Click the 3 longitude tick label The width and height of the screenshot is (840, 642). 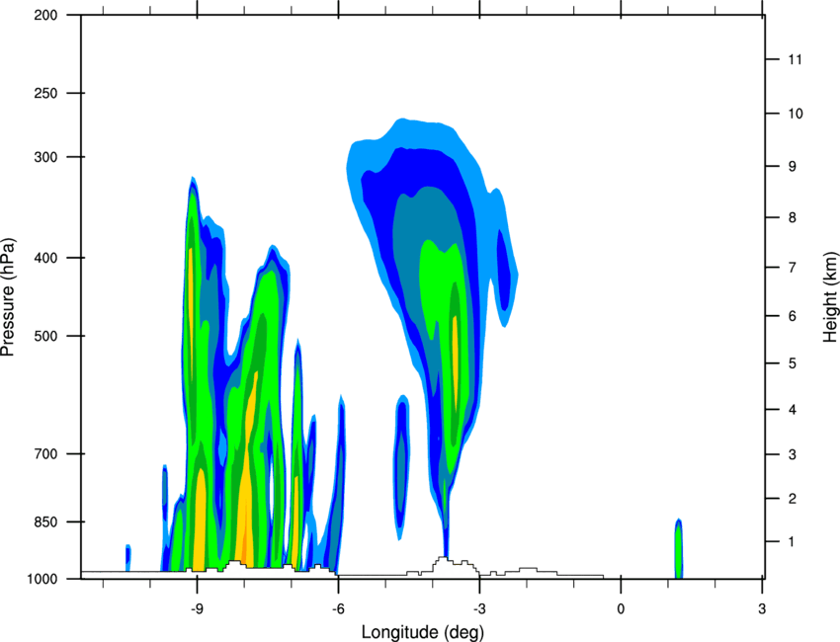click(x=762, y=608)
